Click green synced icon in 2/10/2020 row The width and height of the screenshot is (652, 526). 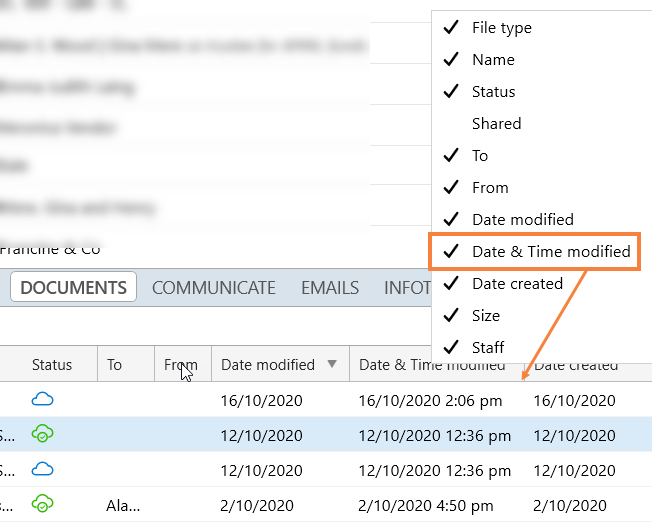(43, 504)
